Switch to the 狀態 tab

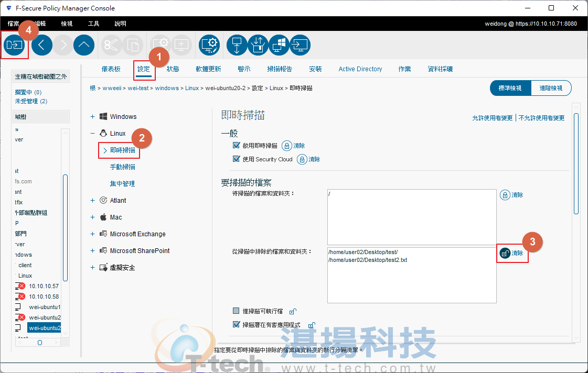point(173,69)
